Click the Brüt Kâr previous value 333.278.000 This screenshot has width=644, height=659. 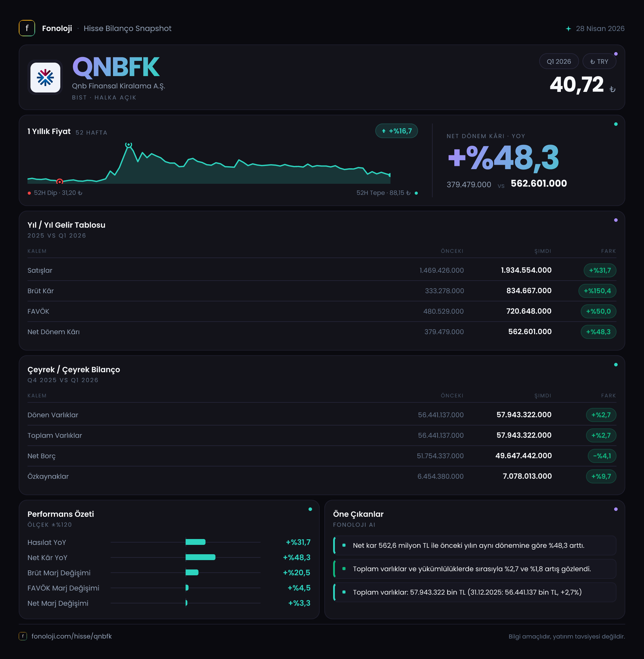click(444, 291)
